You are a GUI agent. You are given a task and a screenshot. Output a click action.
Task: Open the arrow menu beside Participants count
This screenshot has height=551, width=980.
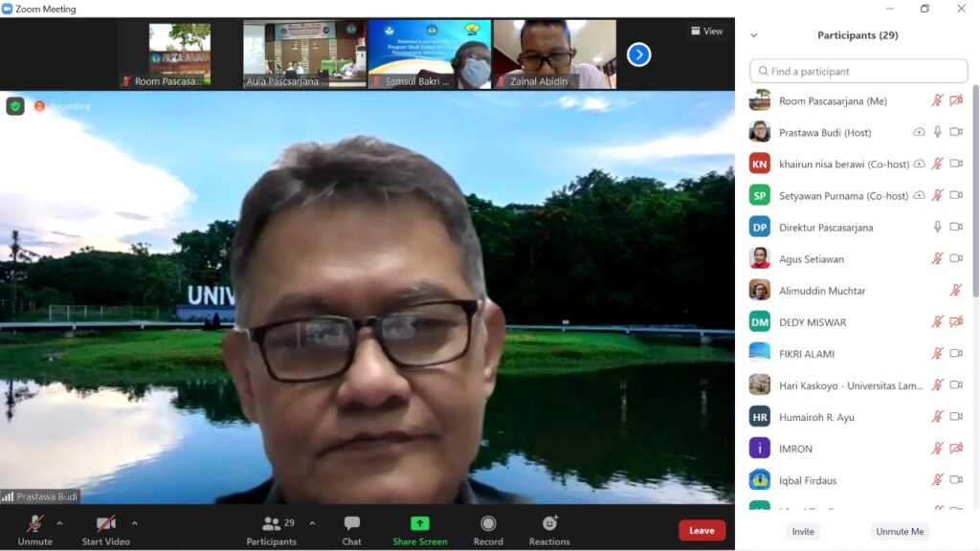(x=312, y=523)
